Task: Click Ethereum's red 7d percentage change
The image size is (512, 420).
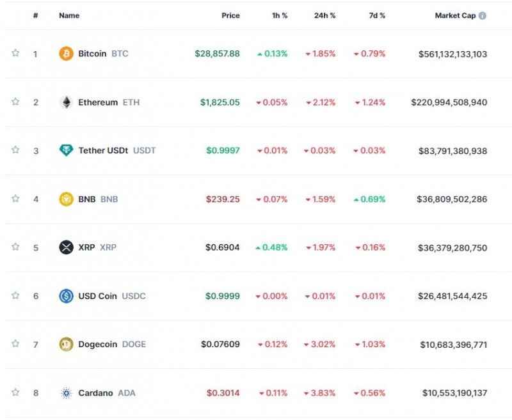Action: 370,102
